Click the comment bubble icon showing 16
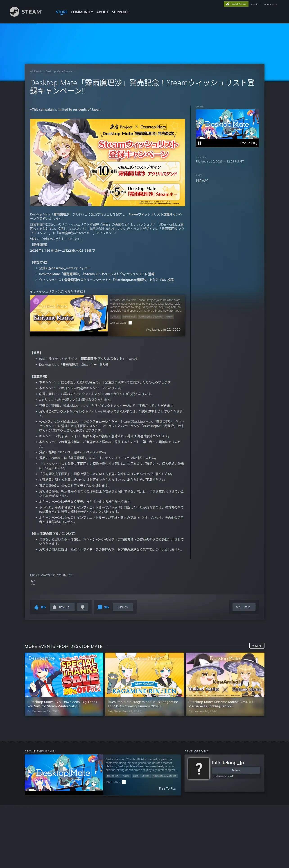Image resolution: width=289 pixels, height=868 pixels. (x=100, y=607)
